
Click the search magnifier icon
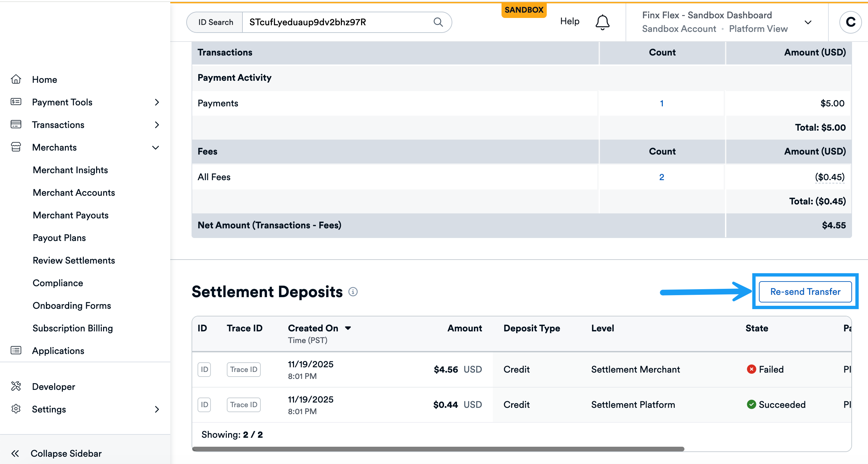pyautogui.click(x=438, y=22)
